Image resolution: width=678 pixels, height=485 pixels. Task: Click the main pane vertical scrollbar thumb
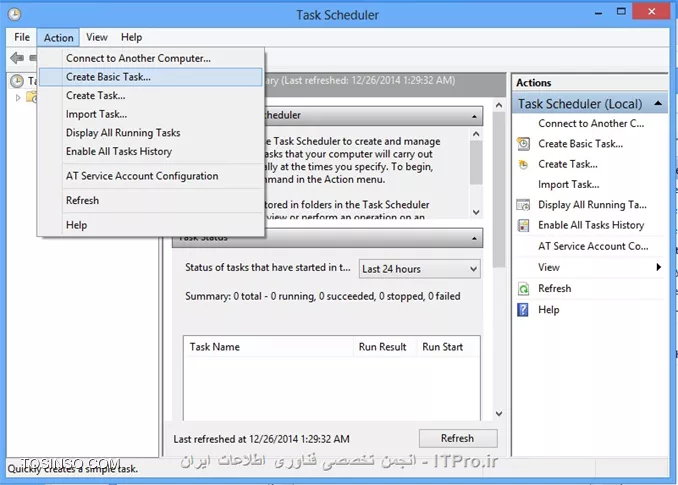point(499,189)
